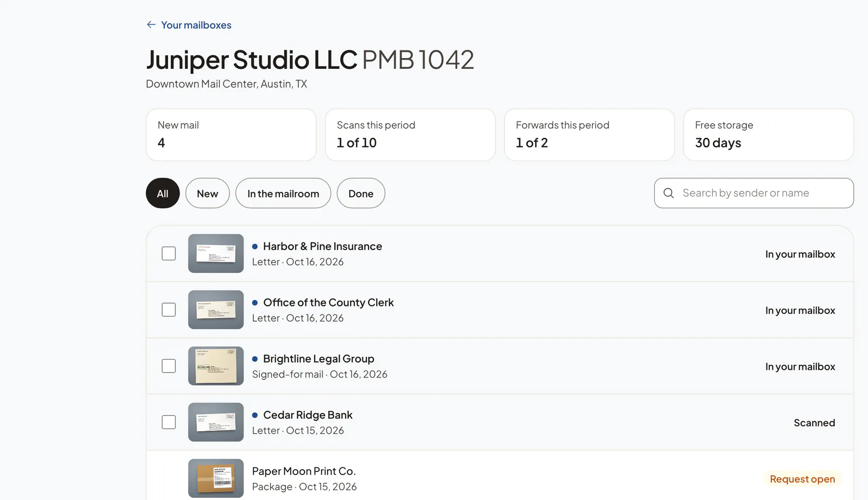Tick the Office of the County Clerk checkbox
868x500 pixels.
169,310
